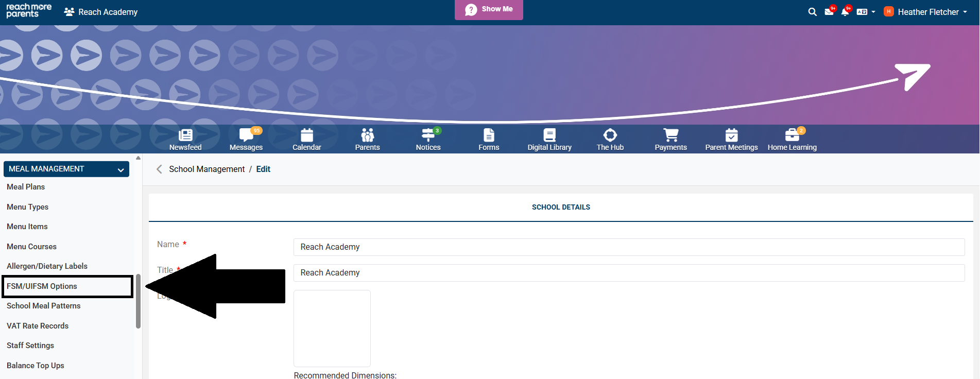
Task: Click the sidebar vertical scrollbar
Action: (x=138, y=301)
